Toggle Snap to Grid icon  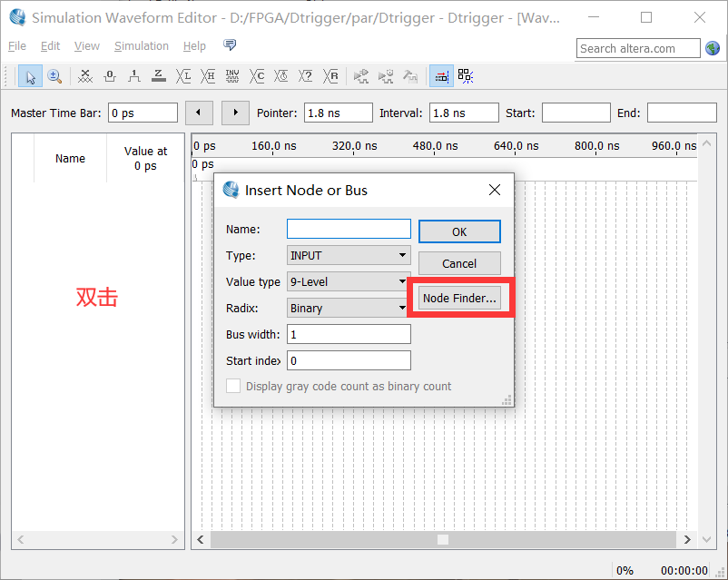tap(441, 76)
